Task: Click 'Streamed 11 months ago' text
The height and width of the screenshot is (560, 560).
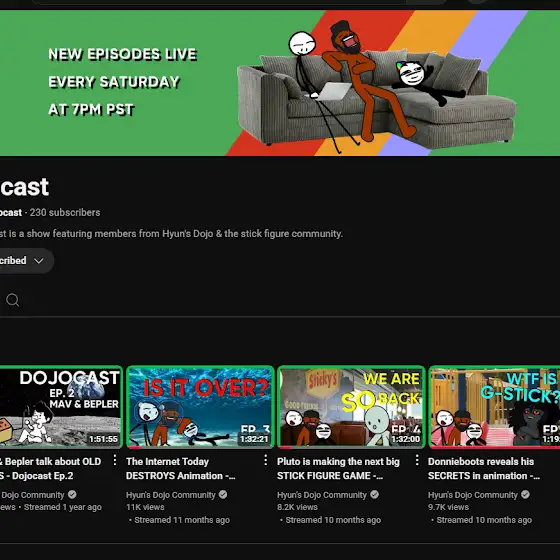Action: 182,520
